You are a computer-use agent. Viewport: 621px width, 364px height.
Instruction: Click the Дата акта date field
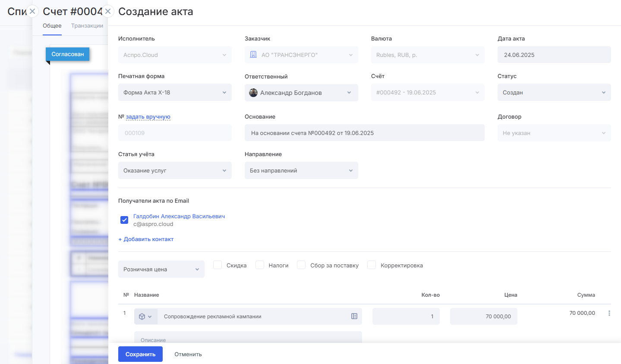[554, 55]
